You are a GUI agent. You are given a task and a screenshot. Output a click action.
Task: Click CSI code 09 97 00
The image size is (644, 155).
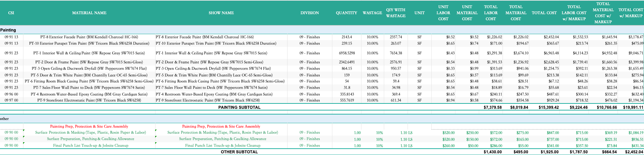tap(11, 100)
